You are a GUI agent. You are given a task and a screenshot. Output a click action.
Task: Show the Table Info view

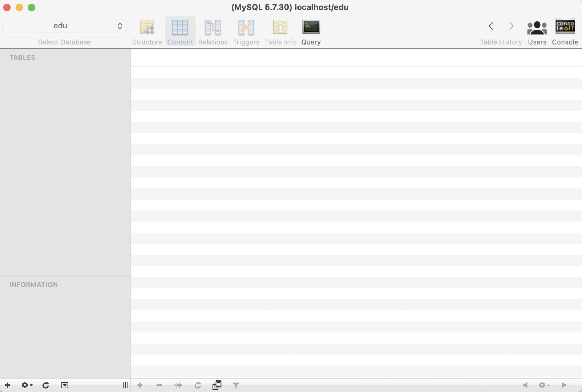click(280, 32)
